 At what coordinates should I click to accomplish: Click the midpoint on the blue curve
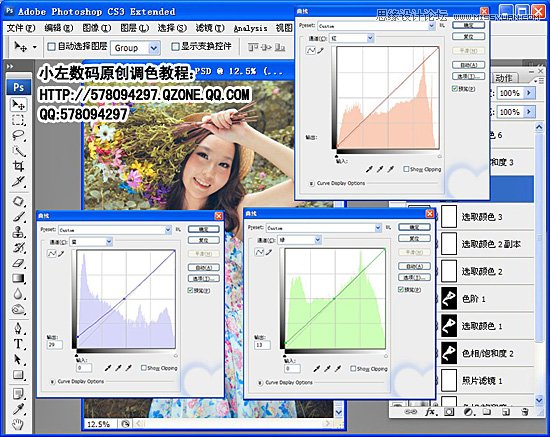click(x=124, y=298)
